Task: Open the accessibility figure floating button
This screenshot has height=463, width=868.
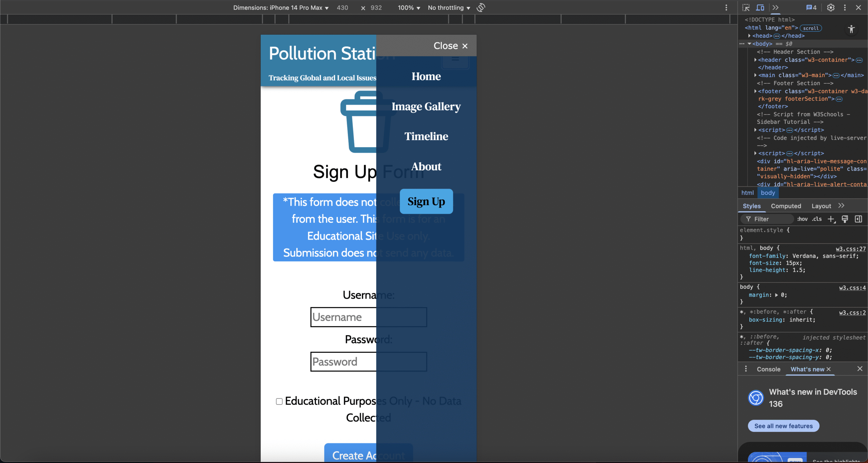Action: coord(851,29)
